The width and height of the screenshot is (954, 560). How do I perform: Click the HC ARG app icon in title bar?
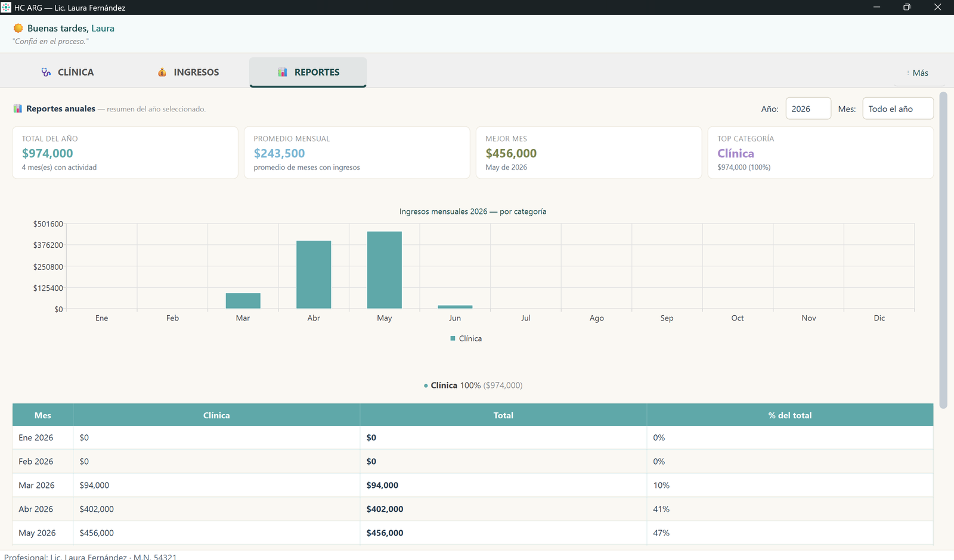click(6, 7)
